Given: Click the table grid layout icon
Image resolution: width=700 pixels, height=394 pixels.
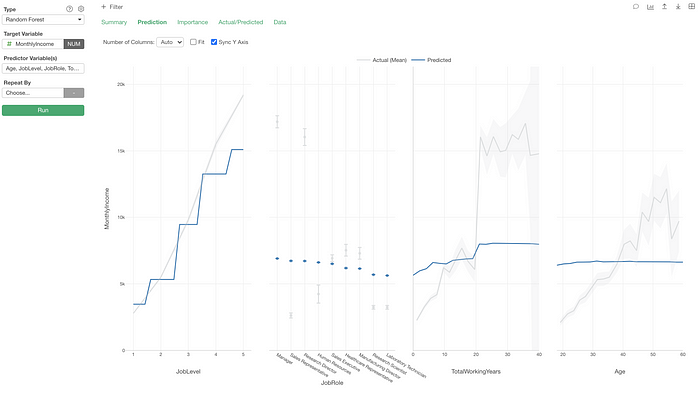Looking at the screenshot, I should [x=691, y=7].
